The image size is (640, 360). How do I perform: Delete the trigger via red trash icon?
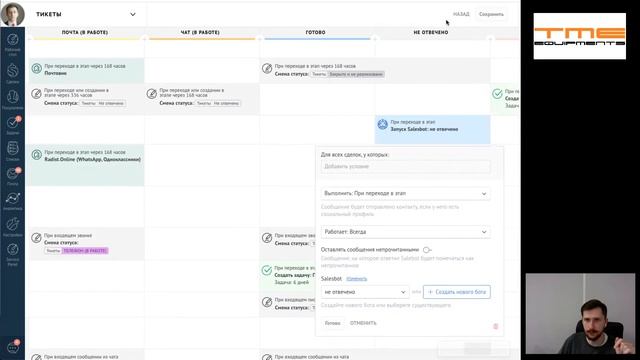496,326
